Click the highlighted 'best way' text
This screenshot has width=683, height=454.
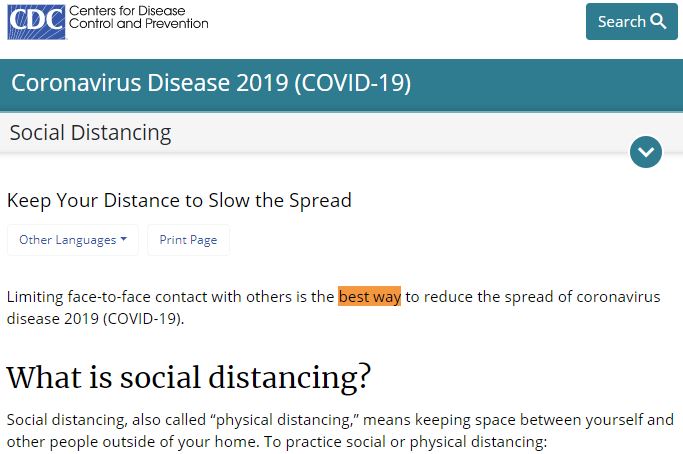click(x=369, y=297)
